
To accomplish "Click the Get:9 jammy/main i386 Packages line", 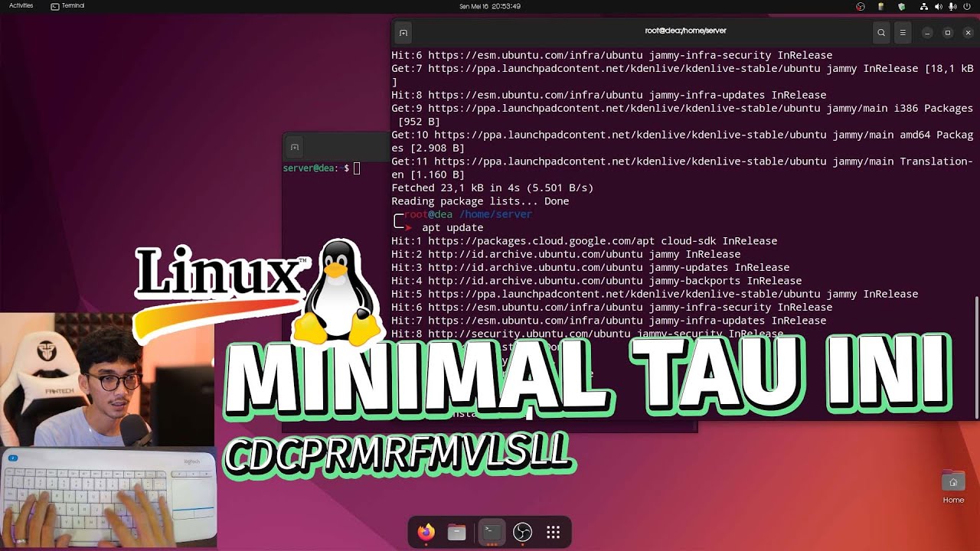I will click(x=682, y=115).
